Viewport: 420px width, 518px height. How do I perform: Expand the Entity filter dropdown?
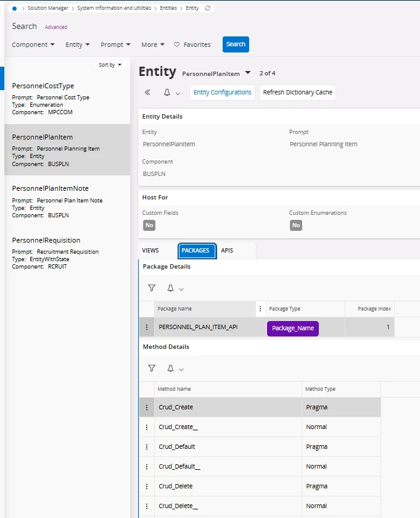pyautogui.click(x=78, y=44)
